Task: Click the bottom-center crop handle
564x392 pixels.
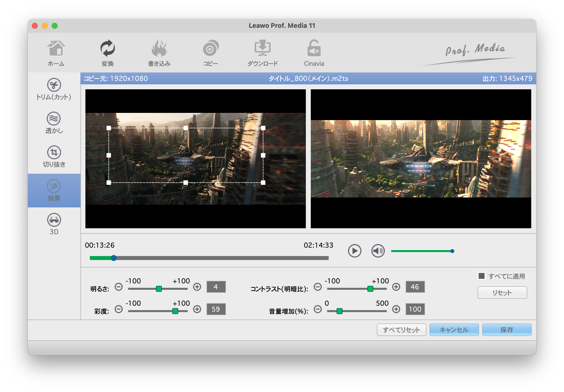Action: [186, 183]
